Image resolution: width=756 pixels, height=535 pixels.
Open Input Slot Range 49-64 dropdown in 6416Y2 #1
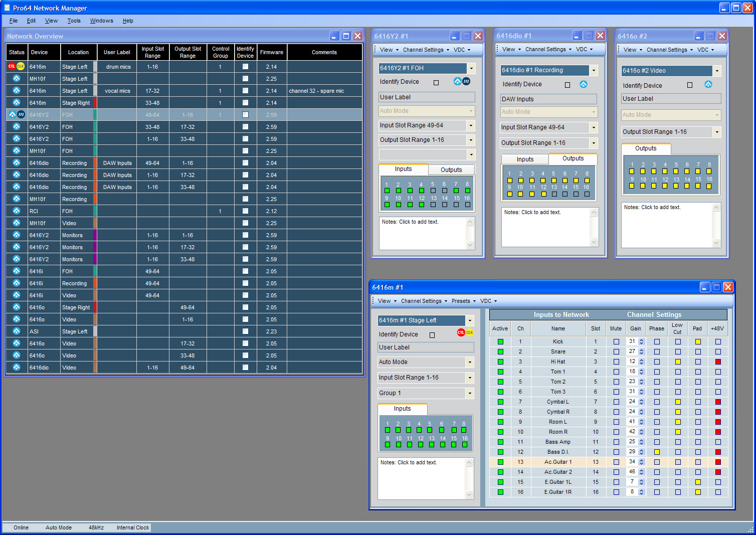[x=471, y=125]
